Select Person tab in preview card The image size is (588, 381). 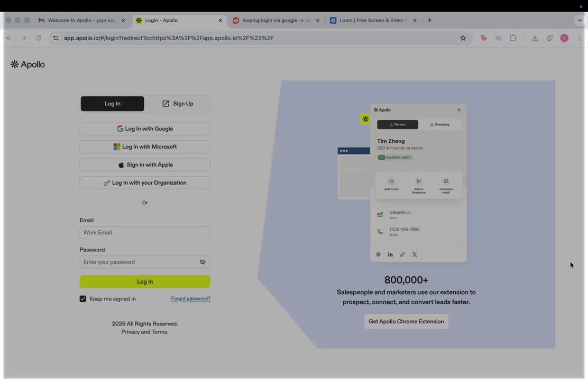(x=398, y=124)
